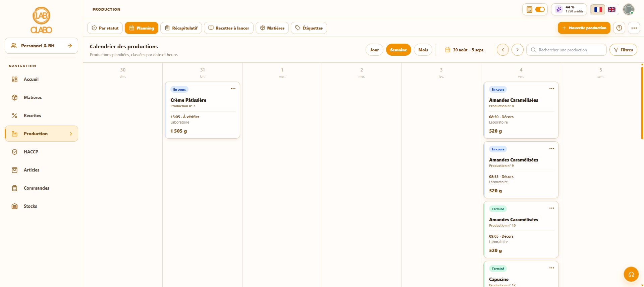Image resolution: width=644 pixels, height=287 pixels.
Task: Open the Récapitulatif tab
Action: (181, 28)
